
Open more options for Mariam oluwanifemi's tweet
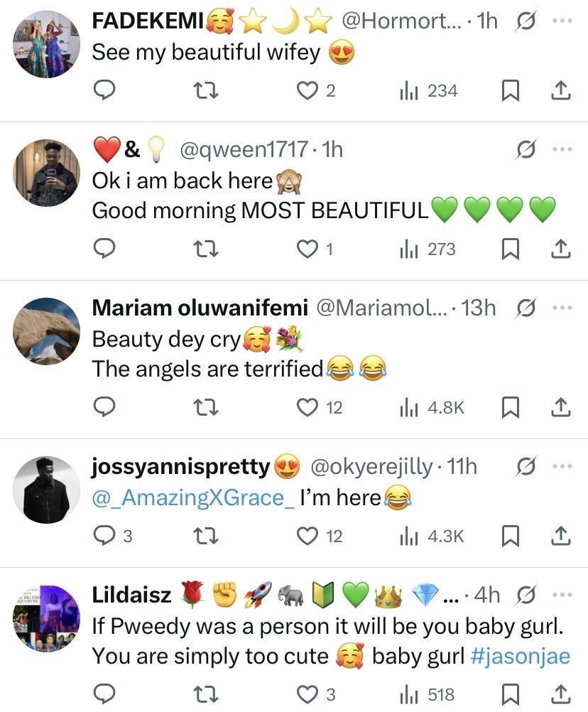click(562, 308)
